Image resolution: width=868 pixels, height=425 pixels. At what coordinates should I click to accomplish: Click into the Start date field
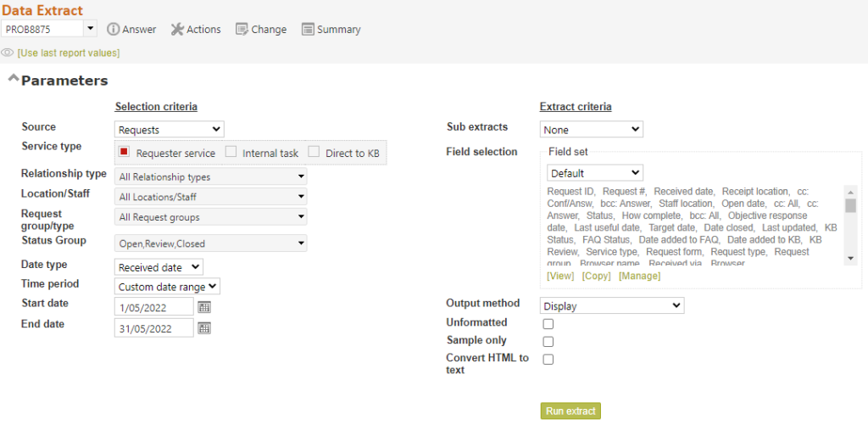coord(154,307)
